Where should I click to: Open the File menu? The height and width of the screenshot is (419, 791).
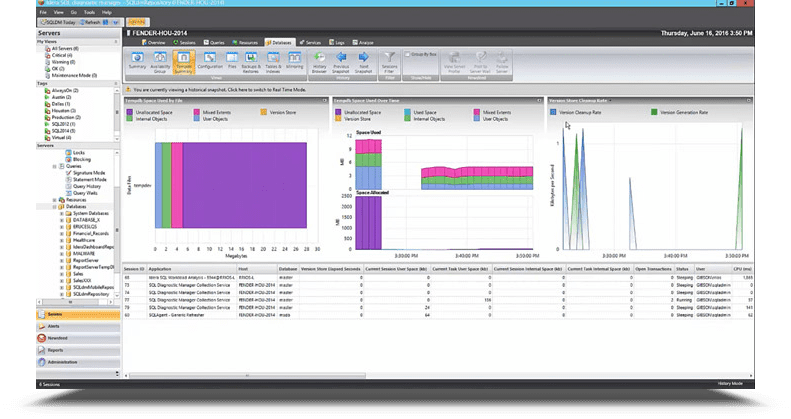pos(43,12)
